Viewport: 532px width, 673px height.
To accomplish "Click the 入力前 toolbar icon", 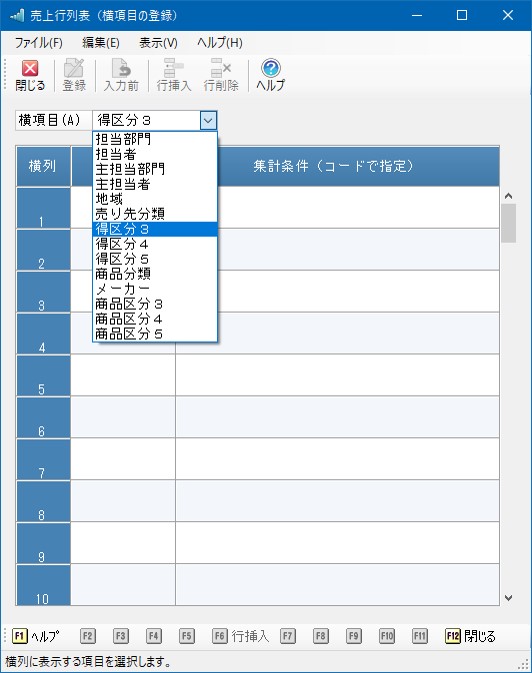I will [x=121, y=75].
